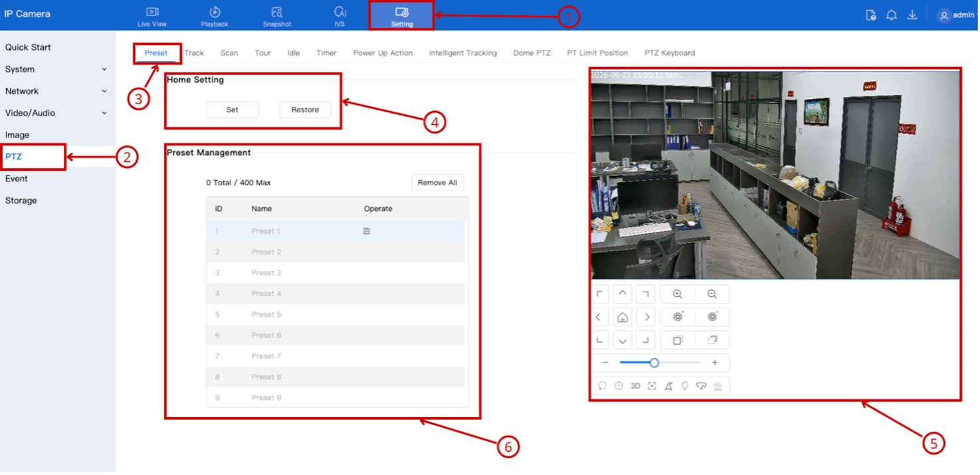This screenshot has height=475, width=980.
Task: Click the PTZ speed slider handle
Action: [x=654, y=363]
